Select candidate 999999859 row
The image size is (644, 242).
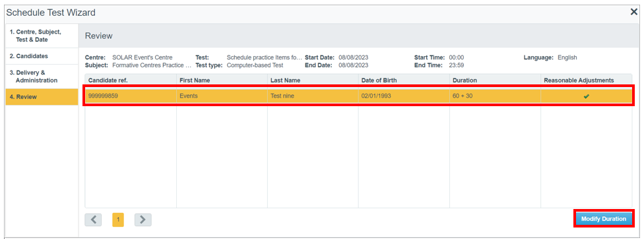tap(358, 96)
